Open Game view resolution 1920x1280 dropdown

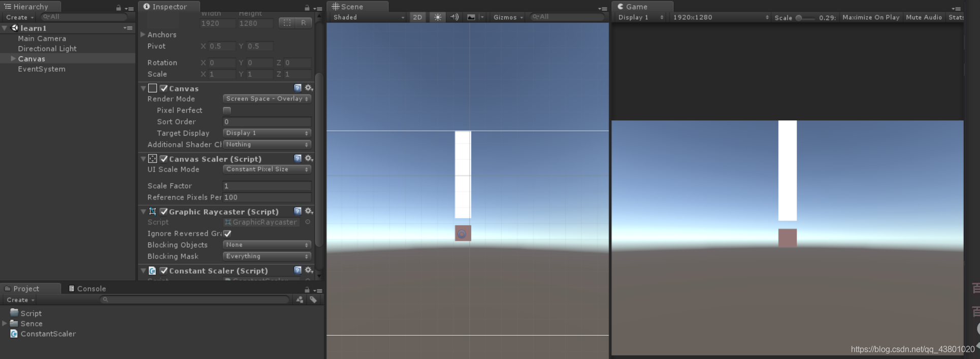(721, 17)
